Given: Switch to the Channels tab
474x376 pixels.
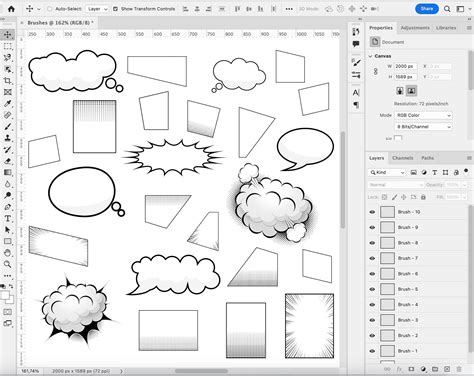Looking at the screenshot, I should point(402,158).
